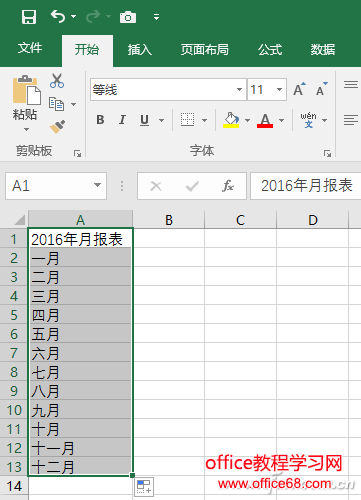Click cell containing 十二月

point(81,467)
